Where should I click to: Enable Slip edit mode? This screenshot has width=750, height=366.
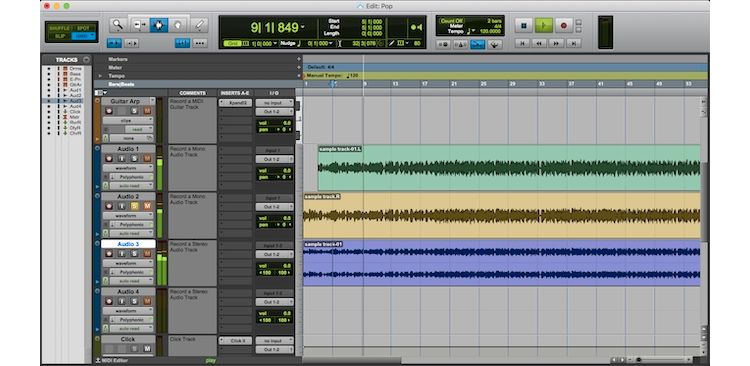click(59, 36)
